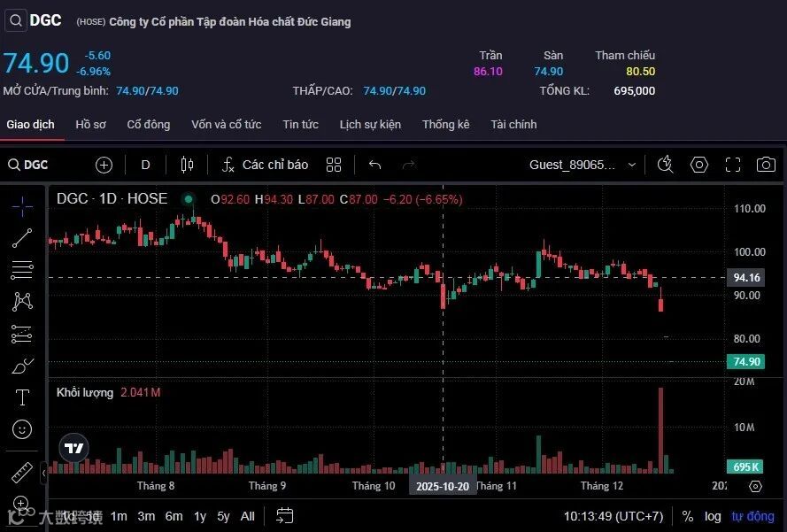Toggle percent scale mode

point(688,516)
